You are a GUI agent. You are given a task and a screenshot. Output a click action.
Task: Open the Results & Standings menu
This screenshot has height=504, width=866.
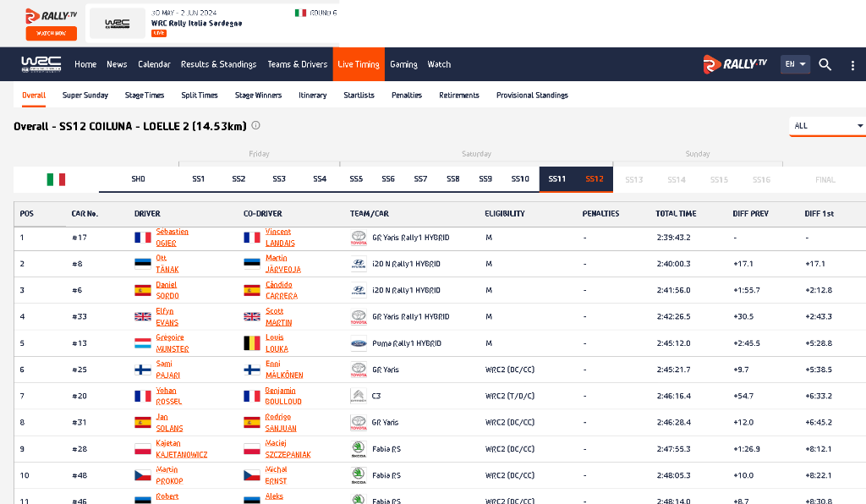(x=218, y=64)
